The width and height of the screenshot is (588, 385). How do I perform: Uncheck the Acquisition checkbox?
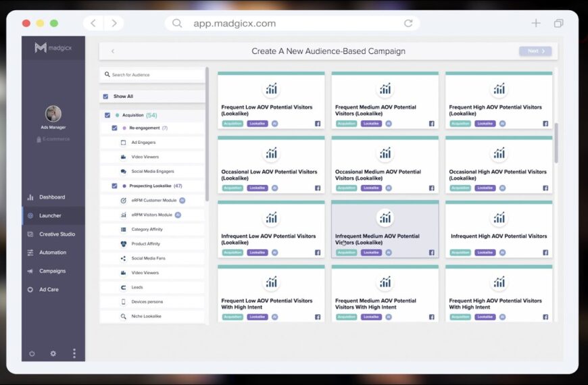click(x=107, y=115)
